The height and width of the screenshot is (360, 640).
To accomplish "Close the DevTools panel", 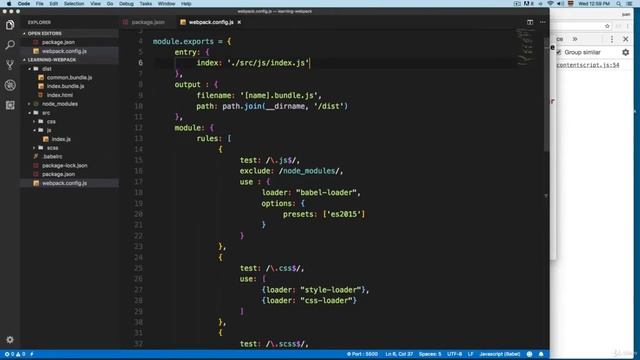I will [626, 39].
